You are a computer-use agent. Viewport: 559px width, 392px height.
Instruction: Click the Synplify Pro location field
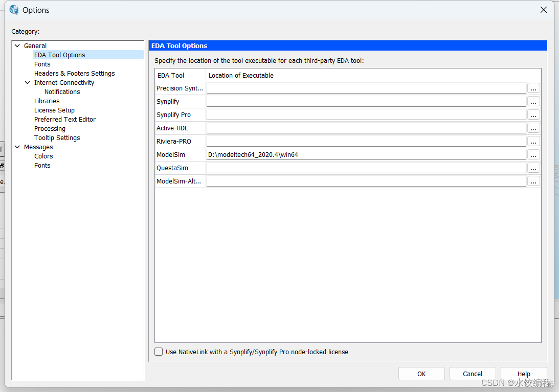tap(366, 115)
